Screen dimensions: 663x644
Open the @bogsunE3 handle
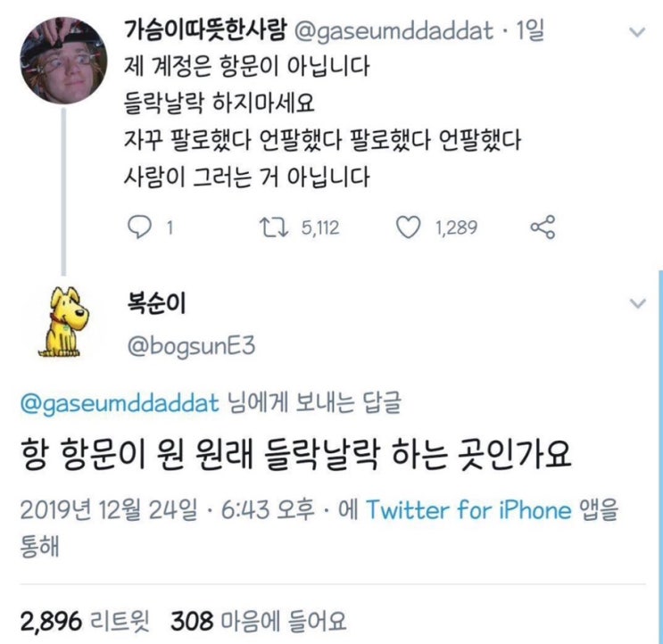point(191,346)
